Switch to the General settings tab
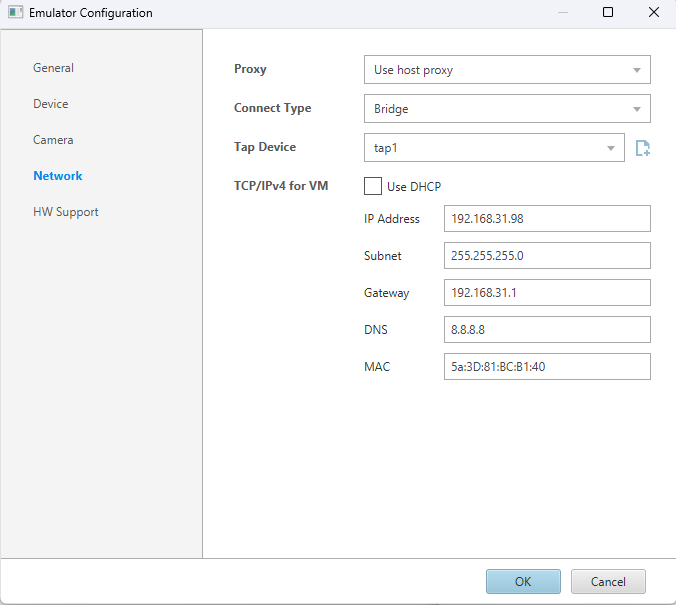This screenshot has width=676, height=605. tap(54, 68)
